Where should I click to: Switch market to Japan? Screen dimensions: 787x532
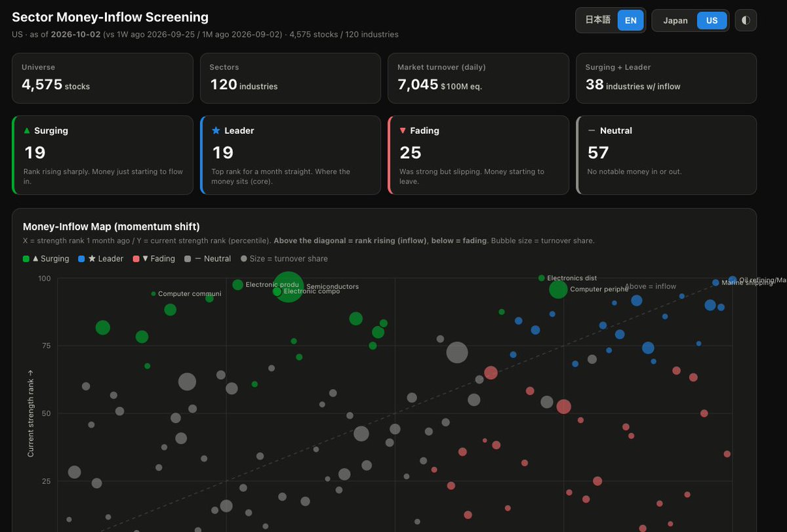(676, 20)
